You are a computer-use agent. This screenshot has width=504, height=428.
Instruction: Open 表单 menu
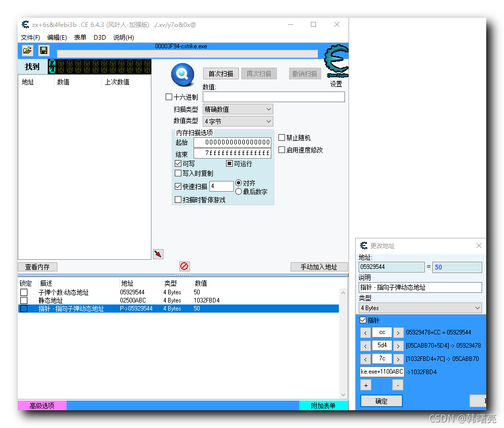pyautogui.click(x=80, y=37)
